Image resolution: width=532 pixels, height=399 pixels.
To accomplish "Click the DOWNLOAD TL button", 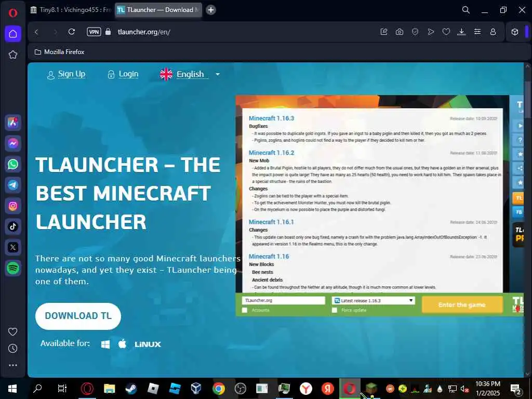I will point(78,316).
